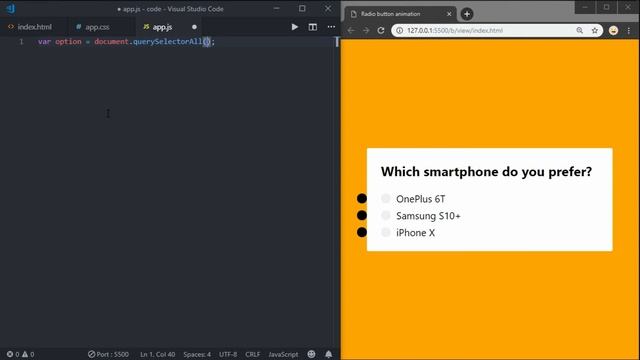View site information icon in address bar
Screen dimensions: 640x360
pyautogui.click(x=400, y=30)
